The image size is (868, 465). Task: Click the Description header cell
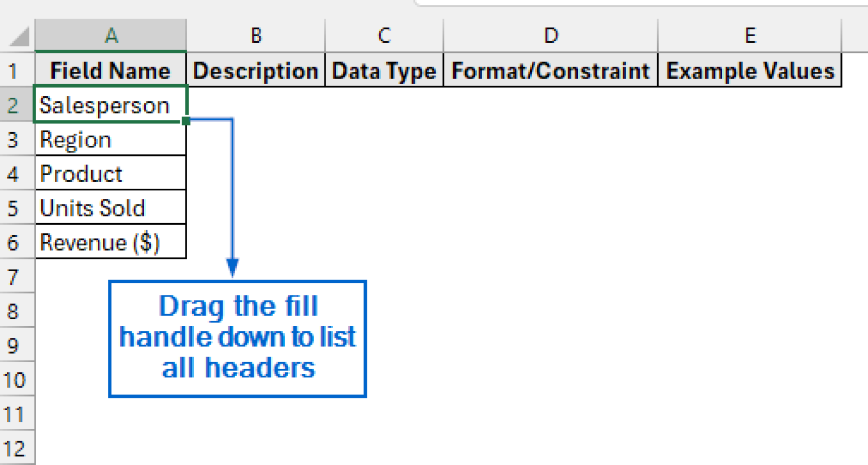click(255, 70)
